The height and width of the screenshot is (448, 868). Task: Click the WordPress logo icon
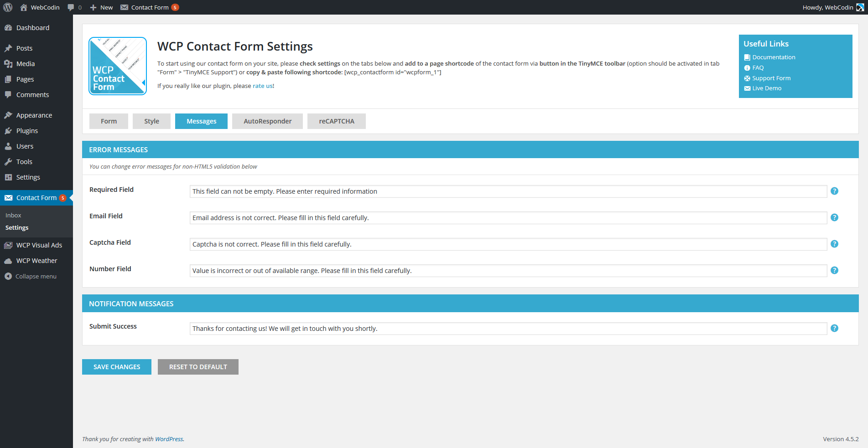(8, 7)
